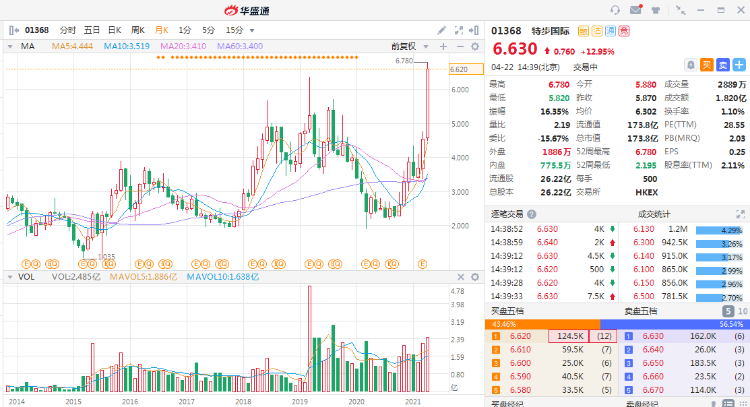Expand more time periods after 15分
This screenshot has width=750, height=407.
(252, 31)
